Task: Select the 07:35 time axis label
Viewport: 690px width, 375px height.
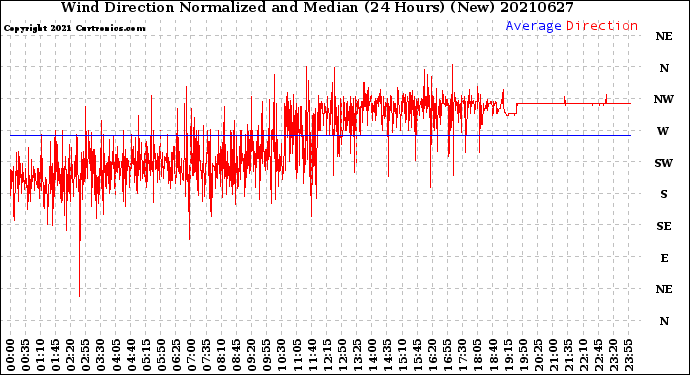Action: 206,355
